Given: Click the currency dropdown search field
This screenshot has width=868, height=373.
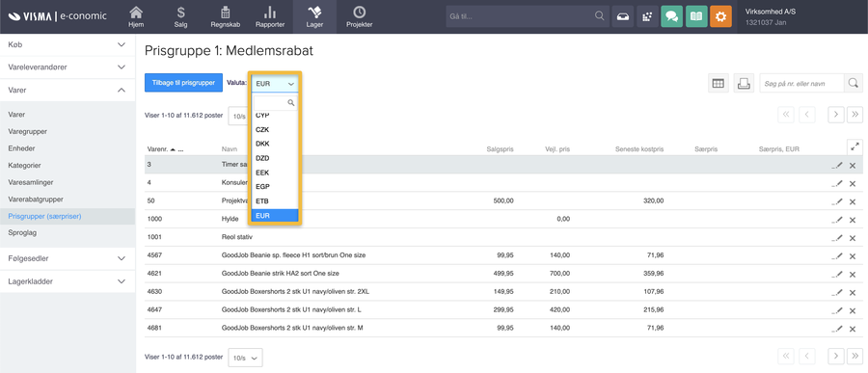Looking at the screenshot, I should pyautogui.click(x=275, y=103).
